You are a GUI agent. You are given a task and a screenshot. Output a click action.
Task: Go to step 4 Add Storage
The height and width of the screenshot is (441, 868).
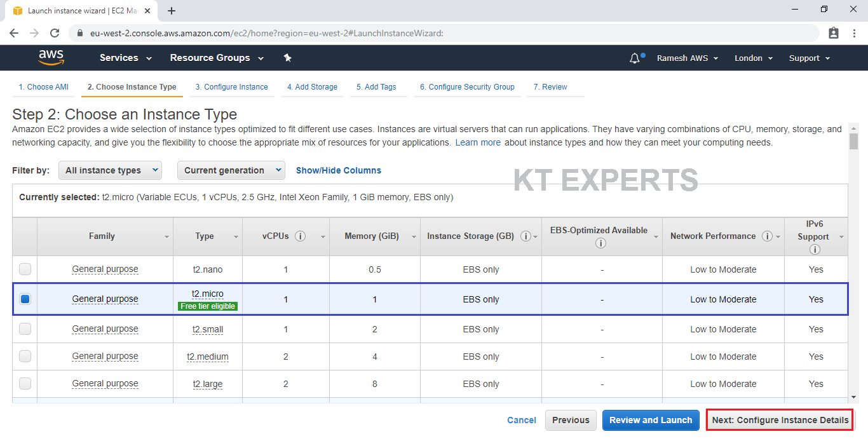click(x=312, y=87)
